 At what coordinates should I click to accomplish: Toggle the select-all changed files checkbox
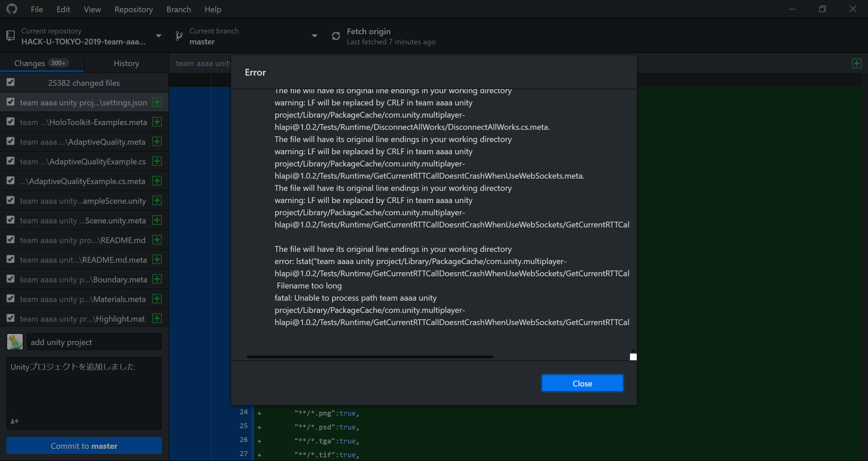pos(11,82)
